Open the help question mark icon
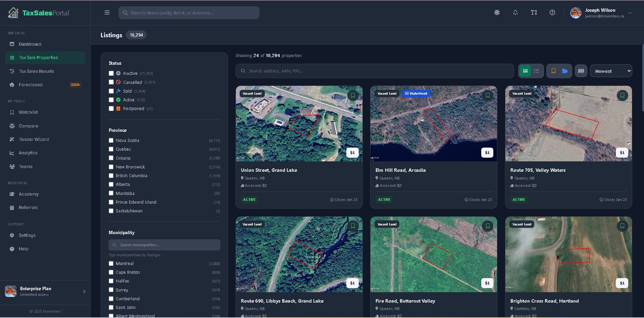The width and height of the screenshot is (644, 318). coord(552,13)
